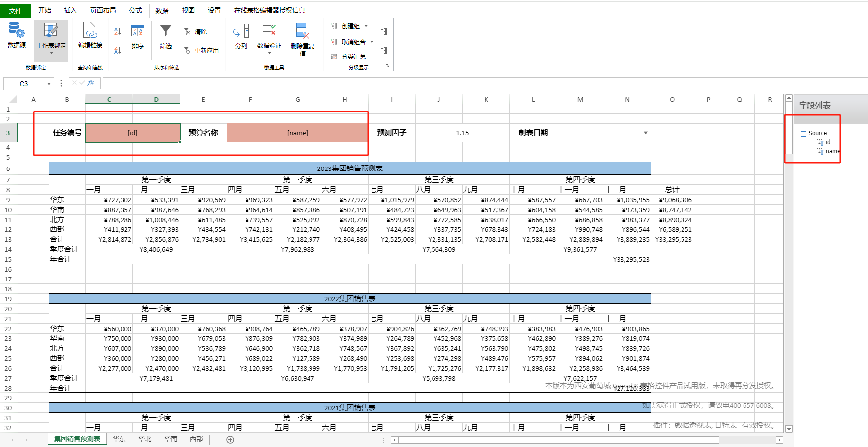Screen dimensions: 868x447
Task: Click the 工作表绑定 worksheet binding icon
Action: (51, 30)
